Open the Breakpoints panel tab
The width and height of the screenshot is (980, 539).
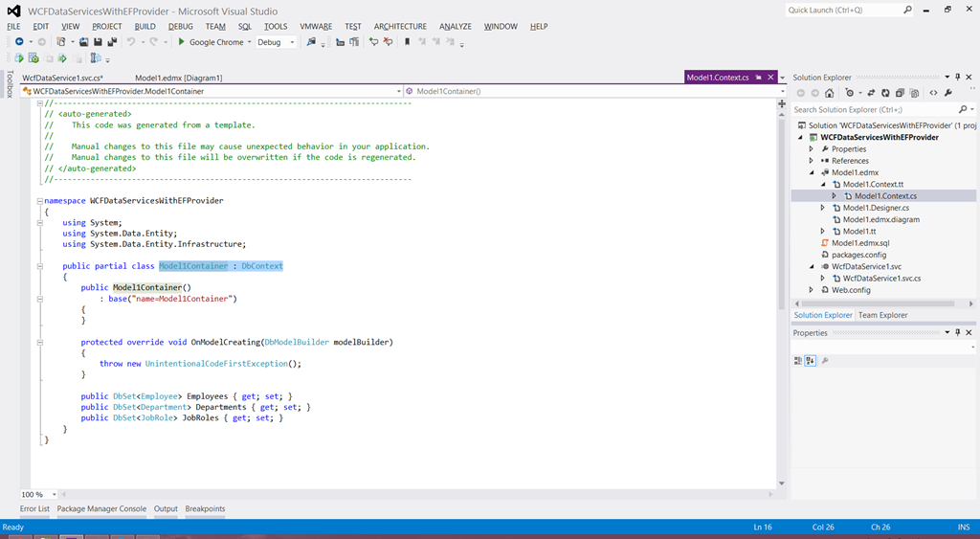pyautogui.click(x=205, y=509)
